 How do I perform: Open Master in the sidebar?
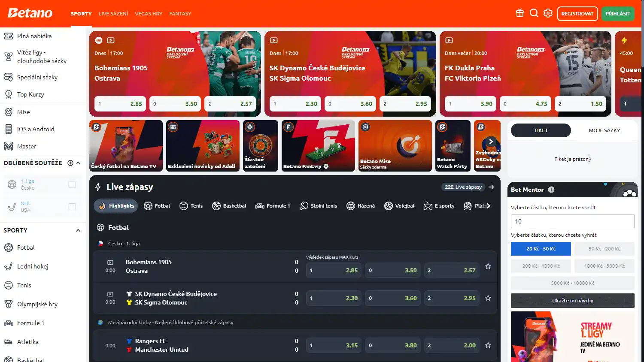43,146
